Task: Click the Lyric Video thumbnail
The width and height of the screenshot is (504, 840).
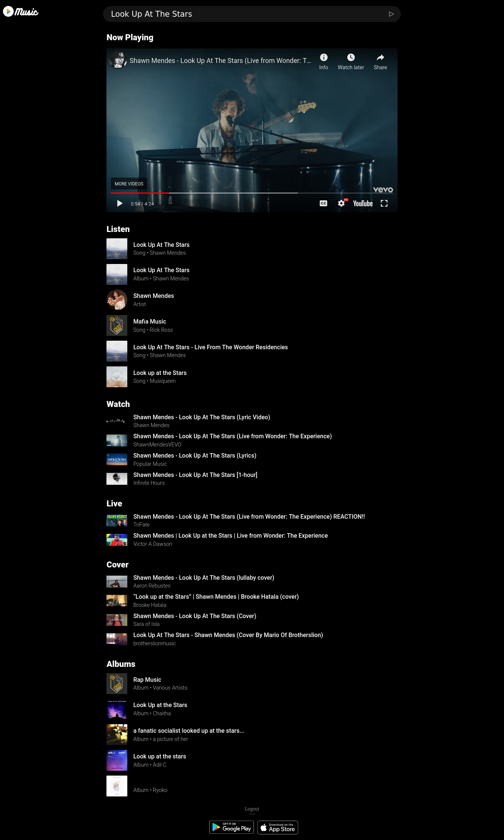Action: click(x=117, y=421)
